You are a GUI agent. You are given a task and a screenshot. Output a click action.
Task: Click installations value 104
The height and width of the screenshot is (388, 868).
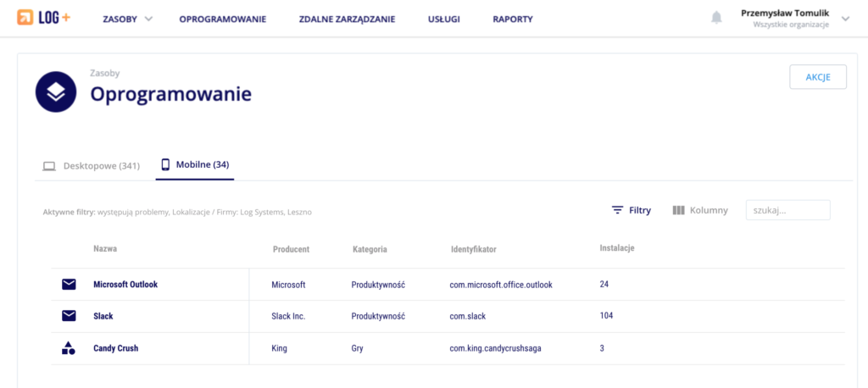click(x=606, y=315)
